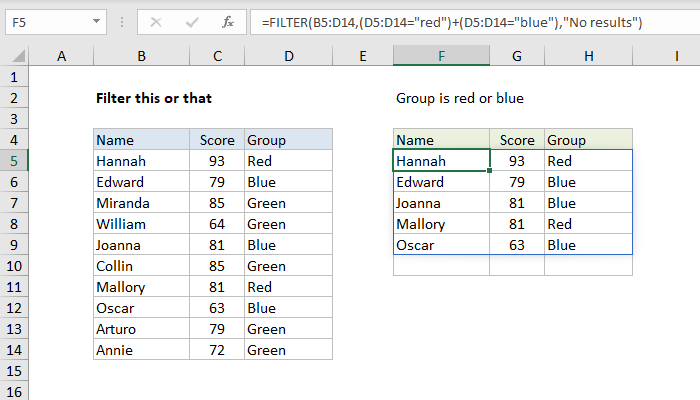
Task: Select the Oscar cell in column F
Action: click(x=441, y=245)
